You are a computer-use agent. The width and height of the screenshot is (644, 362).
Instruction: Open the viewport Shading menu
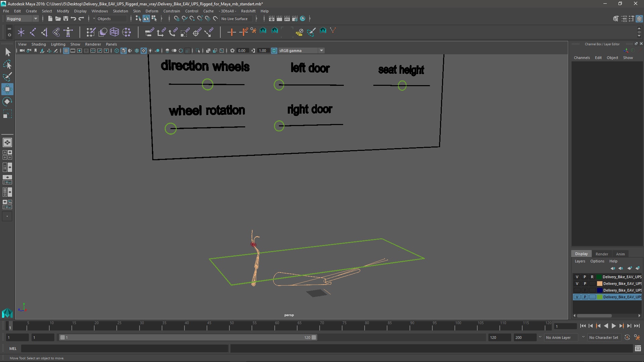click(x=39, y=44)
